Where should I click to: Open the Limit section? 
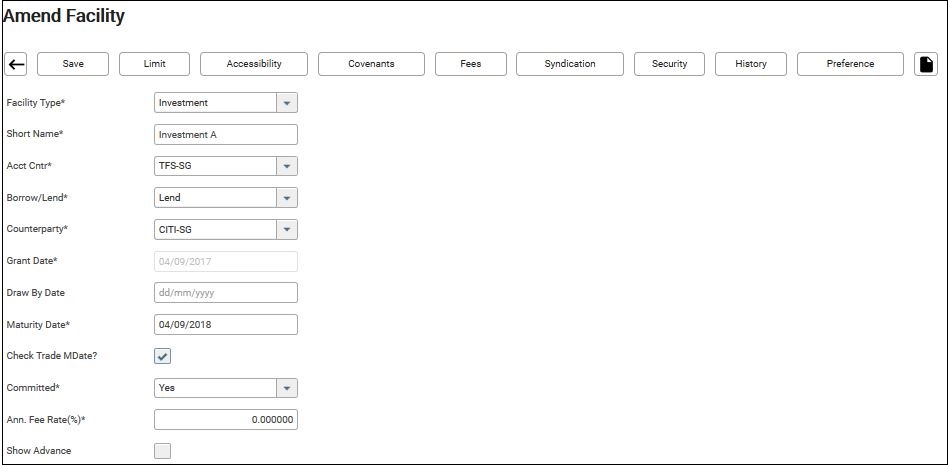click(x=154, y=64)
